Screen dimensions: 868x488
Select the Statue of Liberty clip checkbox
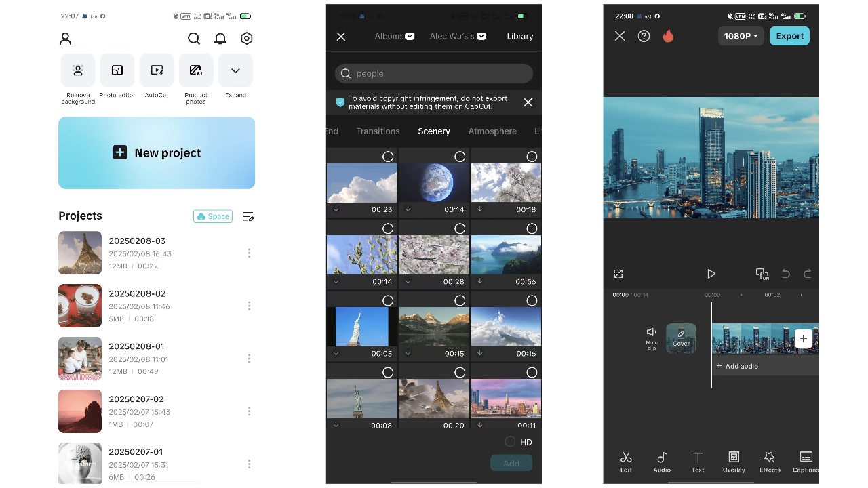point(388,300)
